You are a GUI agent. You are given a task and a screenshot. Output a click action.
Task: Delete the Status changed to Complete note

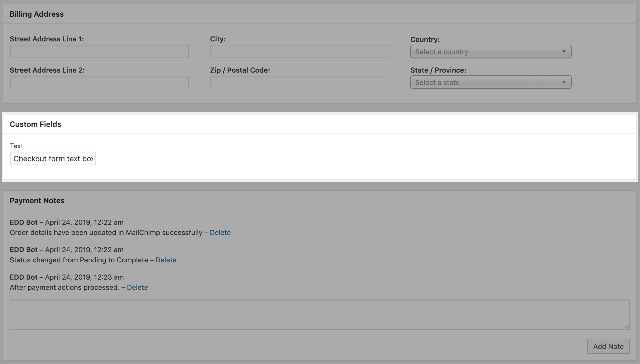click(x=166, y=260)
